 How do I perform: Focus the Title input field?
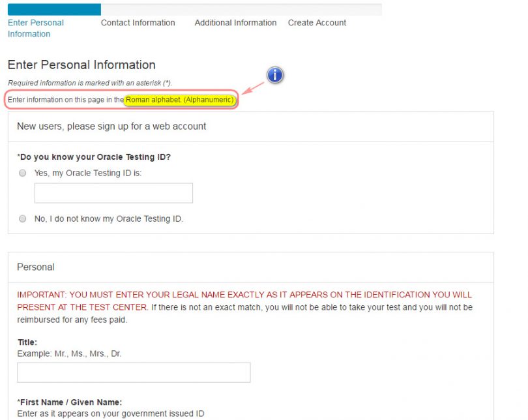(134, 372)
